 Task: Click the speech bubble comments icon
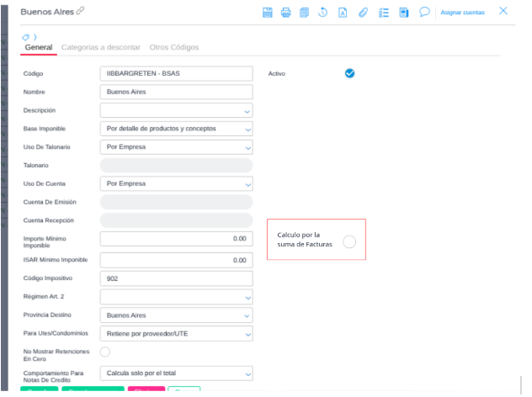tap(424, 12)
